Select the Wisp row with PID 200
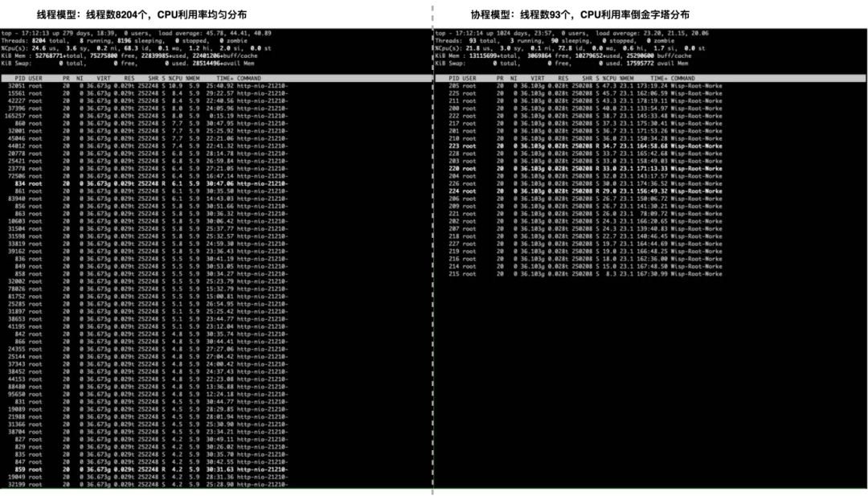Viewport: 868px width, 496px height. pyautogui.click(x=585, y=109)
